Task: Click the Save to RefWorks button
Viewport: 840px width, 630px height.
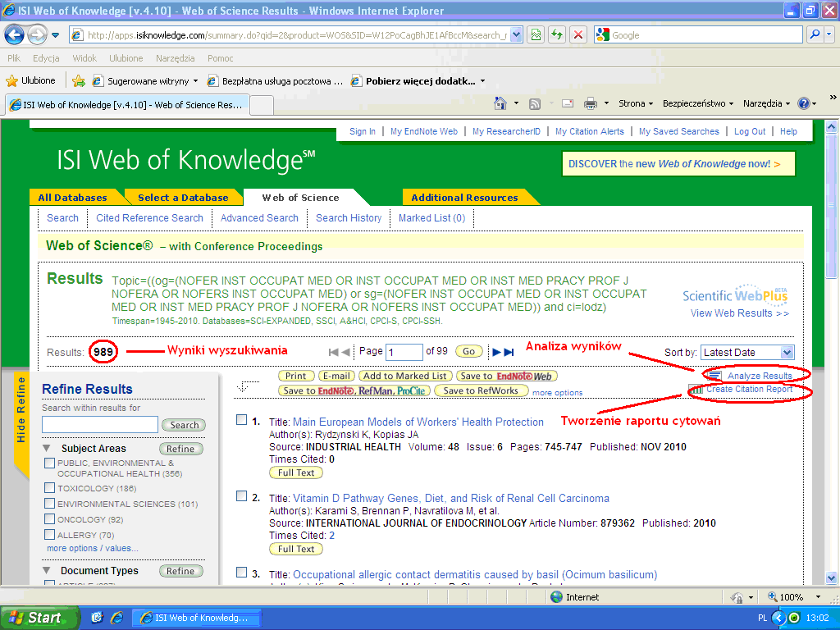Action: [481, 390]
